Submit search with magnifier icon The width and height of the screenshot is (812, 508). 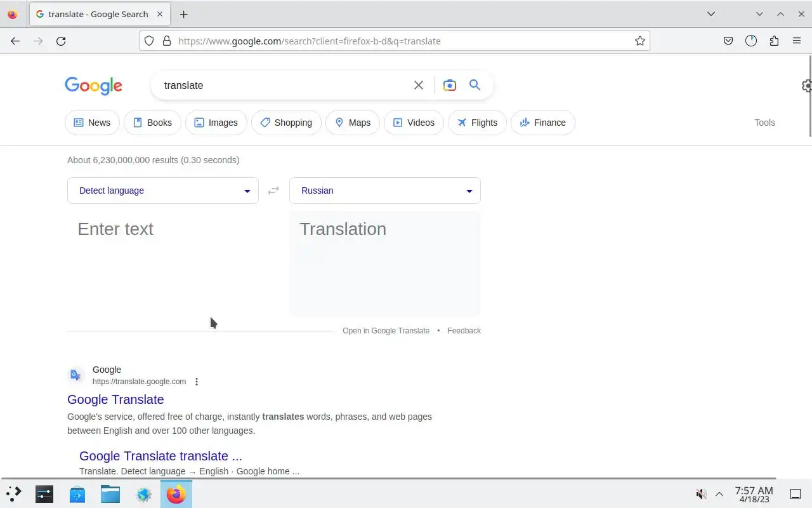pos(475,85)
